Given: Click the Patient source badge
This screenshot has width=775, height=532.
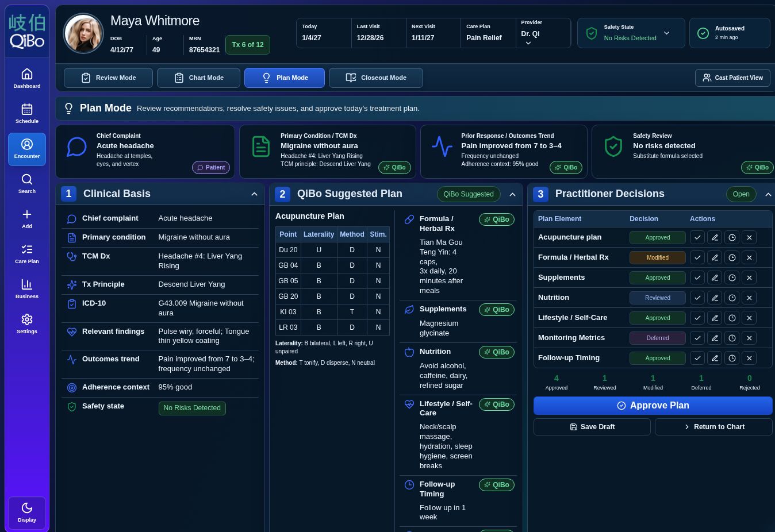Looking at the screenshot, I should tap(211, 167).
